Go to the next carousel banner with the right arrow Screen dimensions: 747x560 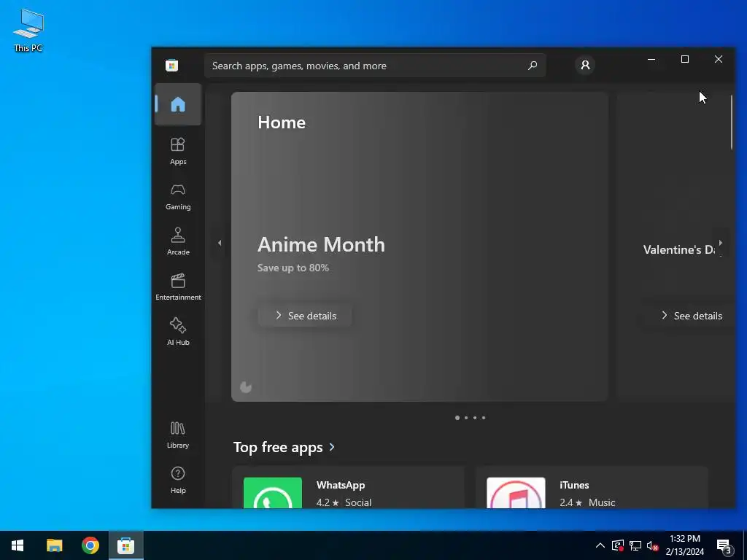720,243
